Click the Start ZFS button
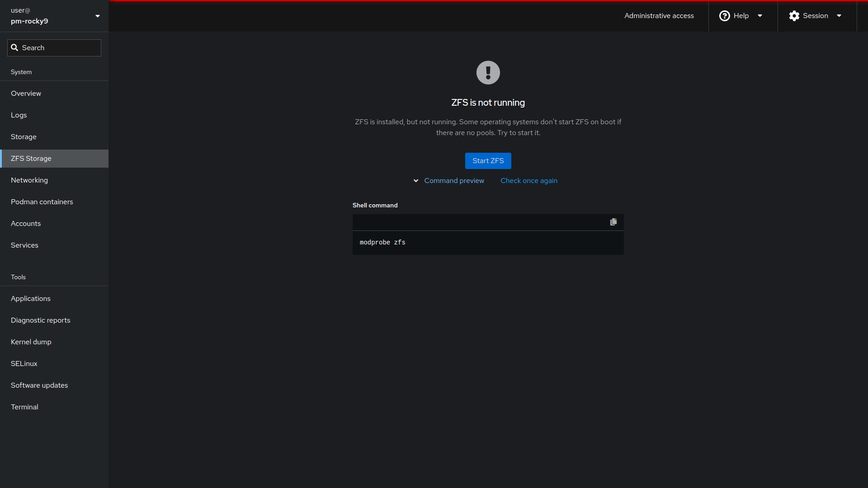 (x=488, y=161)
